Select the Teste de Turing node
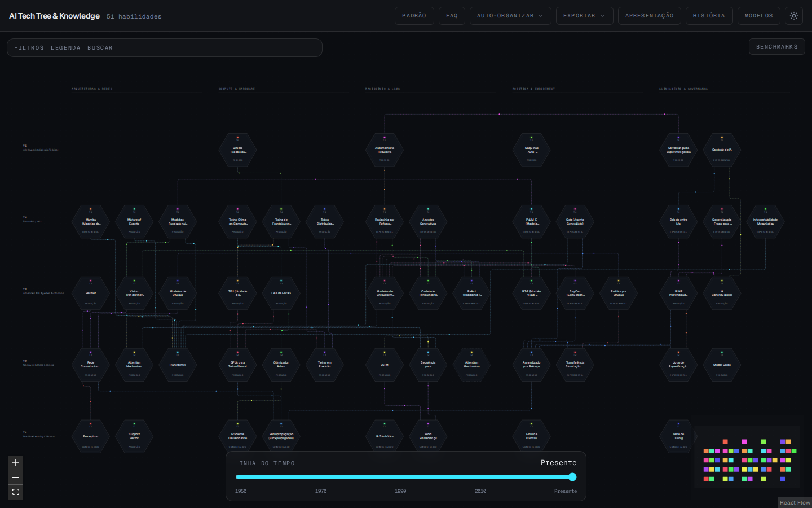This screenshot has width=812, height=508. point(678,437)
